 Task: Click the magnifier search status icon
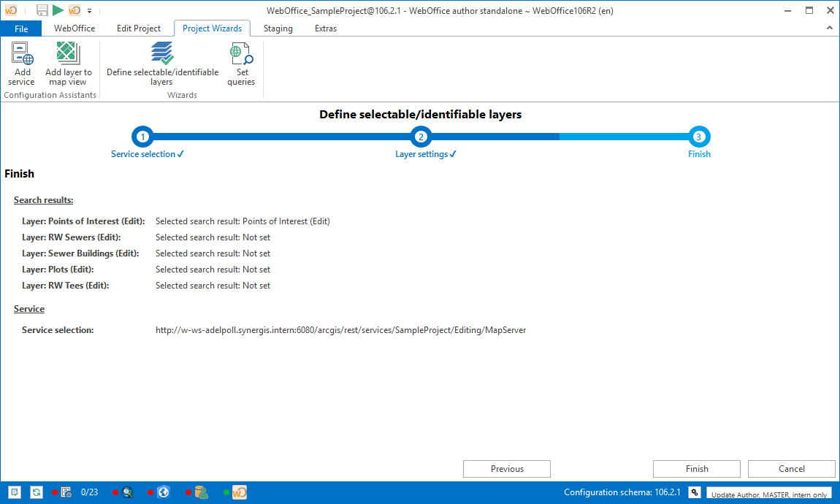click(x=126, y=492)
